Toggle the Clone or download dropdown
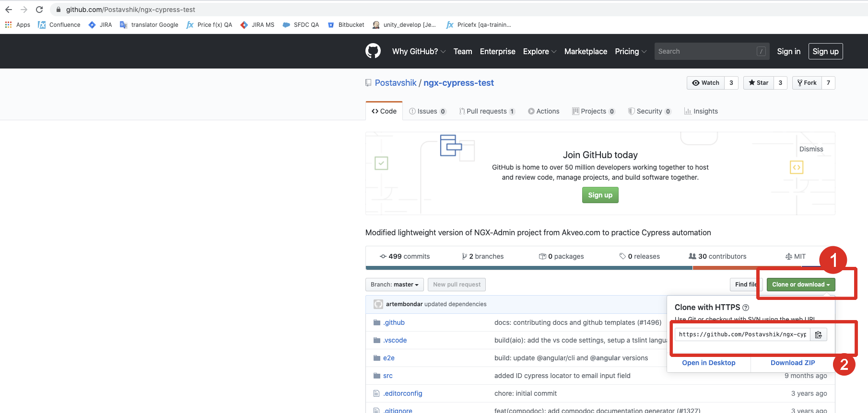 (800, 285)
